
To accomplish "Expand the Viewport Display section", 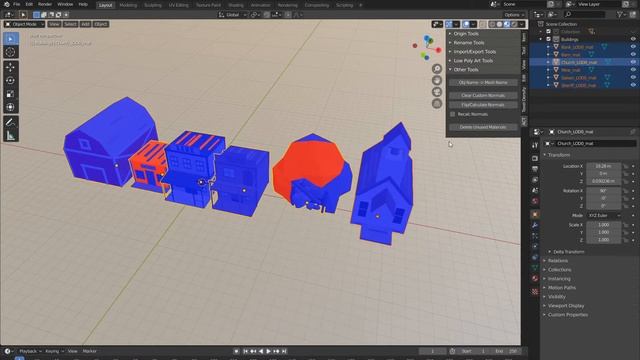I will click(566, 306).
